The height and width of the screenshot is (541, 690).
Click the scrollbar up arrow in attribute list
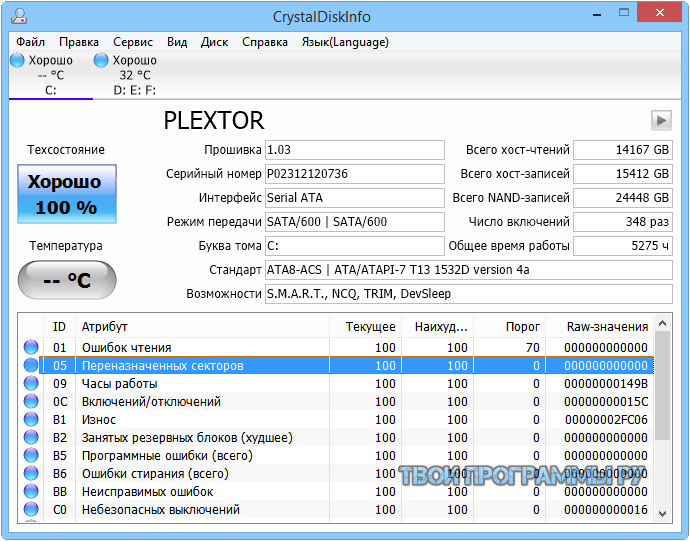pos(662,324)
